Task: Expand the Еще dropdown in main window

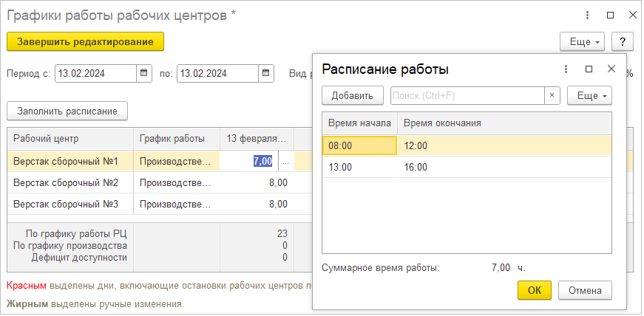Action: 583,41
